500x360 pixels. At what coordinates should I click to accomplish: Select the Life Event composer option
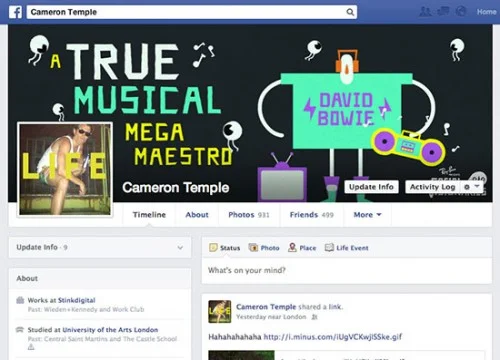[x=347, y=248]
